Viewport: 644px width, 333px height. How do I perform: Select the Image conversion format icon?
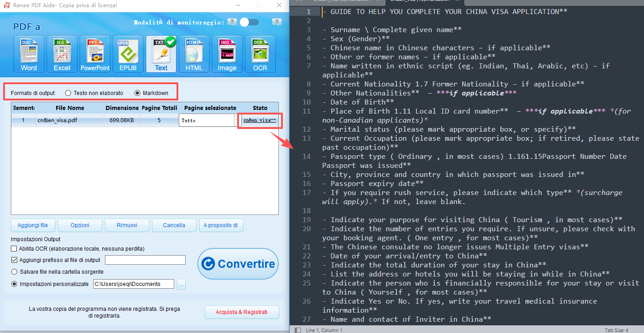(227, 53)
